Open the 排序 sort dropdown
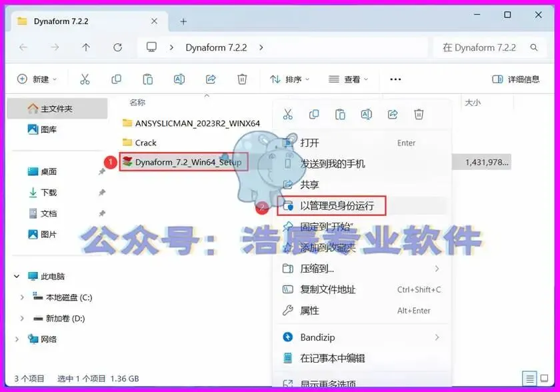Screen dimensions: 560x392 [289, 79]
